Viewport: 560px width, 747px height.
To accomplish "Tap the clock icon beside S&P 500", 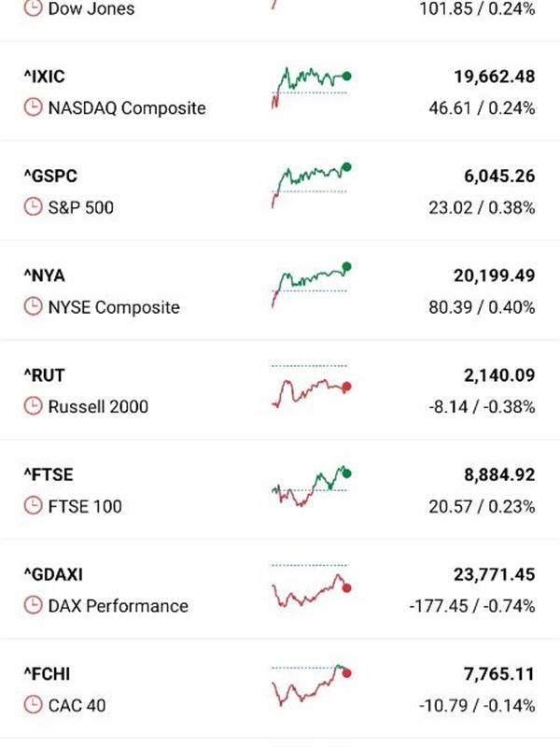I will (33, 206).
